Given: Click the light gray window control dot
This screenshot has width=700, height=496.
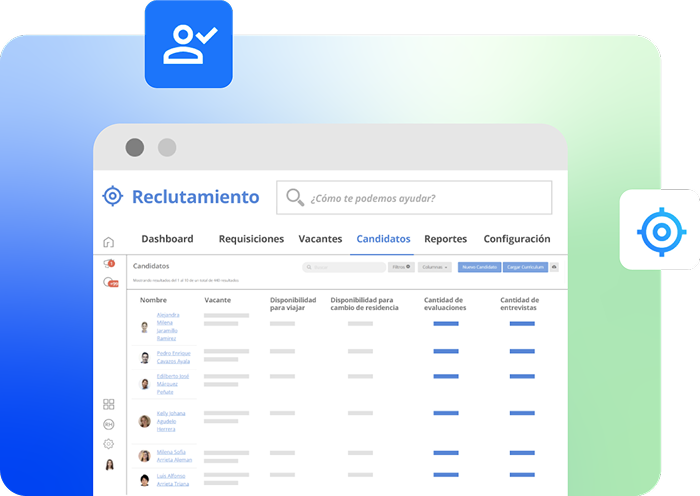Looking at the screenshot, I should coord(167,147).
